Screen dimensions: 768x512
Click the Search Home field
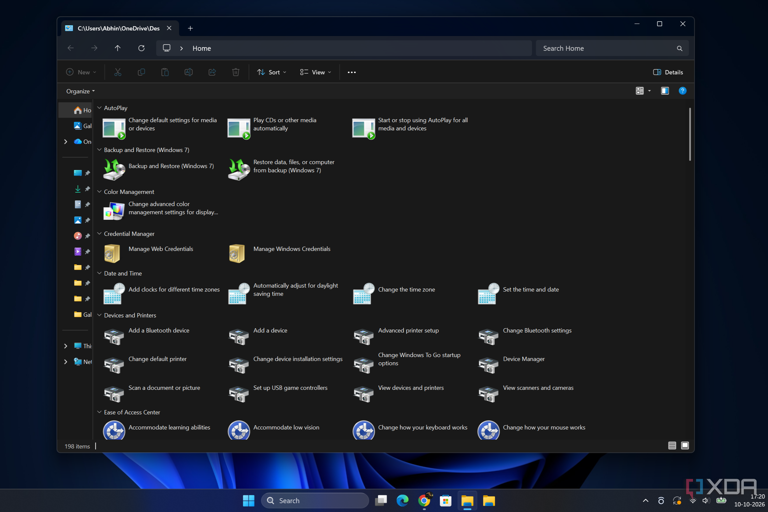(x=612, y=48)
